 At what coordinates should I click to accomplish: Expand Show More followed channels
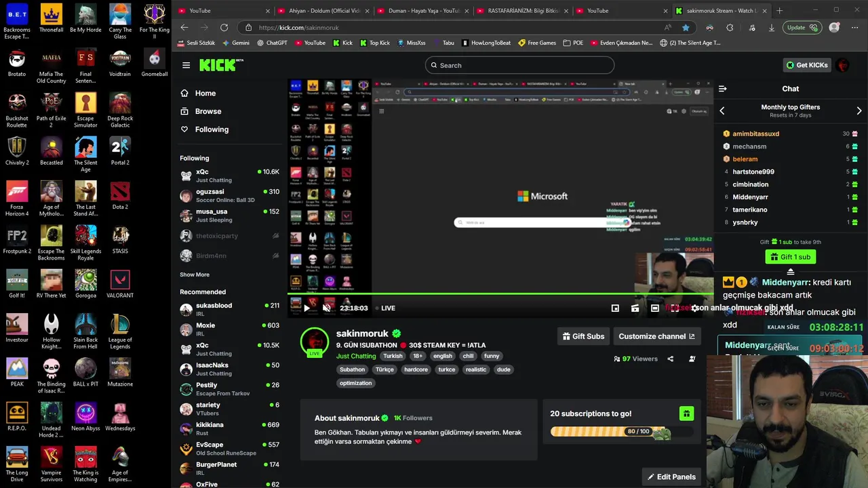point(195,274)
